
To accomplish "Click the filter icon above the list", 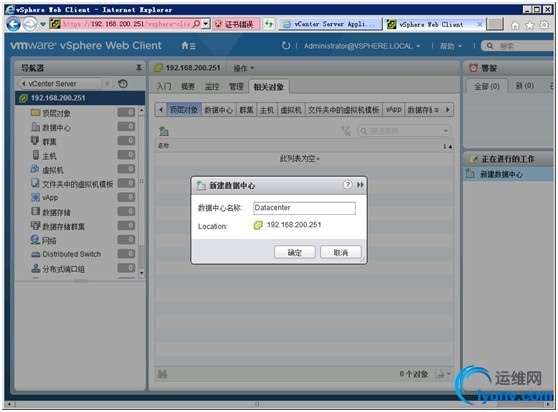I will [x=346, y=131].
